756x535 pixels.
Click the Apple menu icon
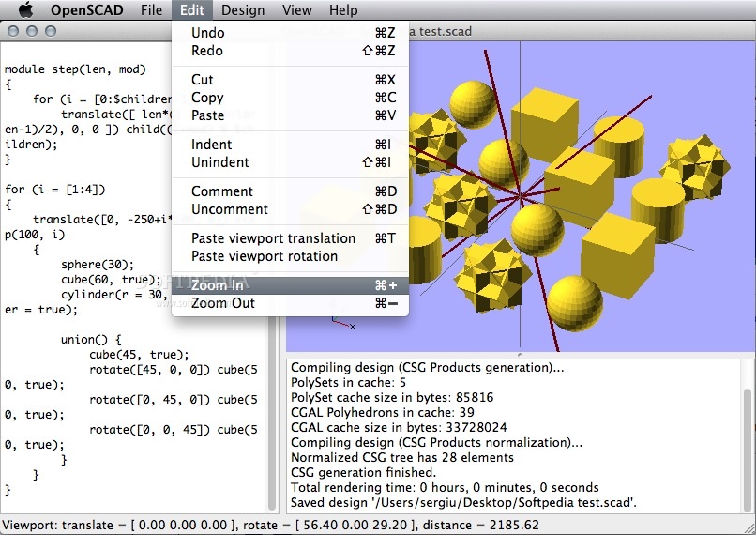click(x=25, y=10)
